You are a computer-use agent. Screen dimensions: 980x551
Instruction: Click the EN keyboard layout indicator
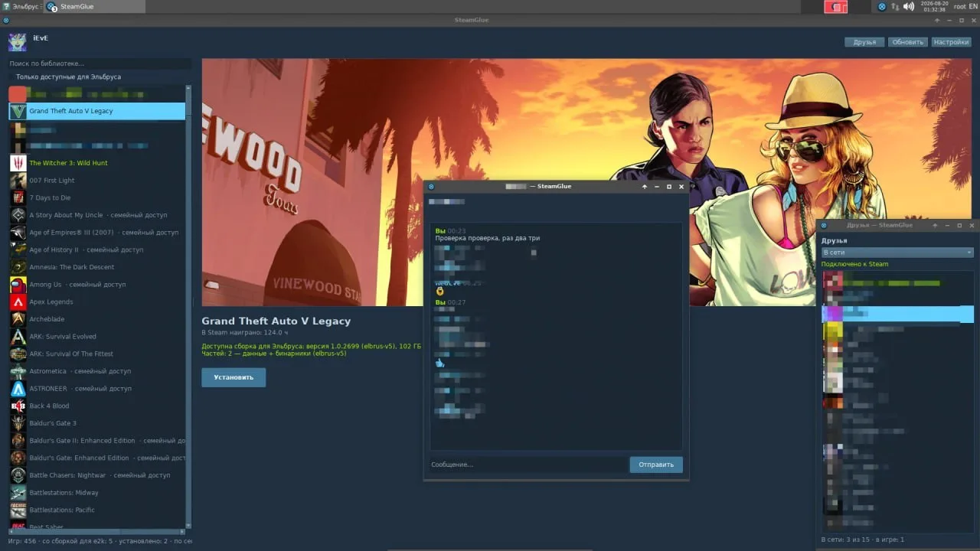(x=973, y=7)
